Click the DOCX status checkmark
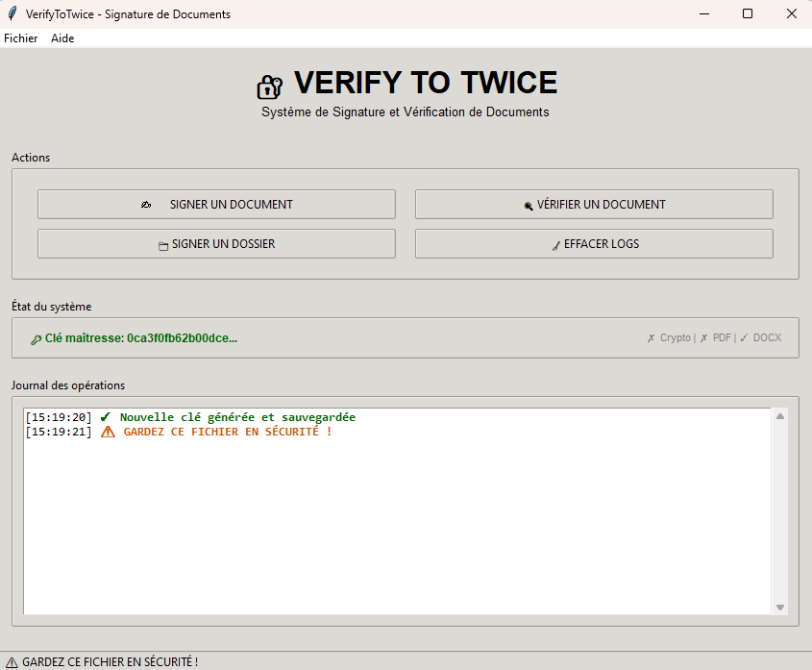This screenshot has height=670, width=812. [x=744, y=337]
